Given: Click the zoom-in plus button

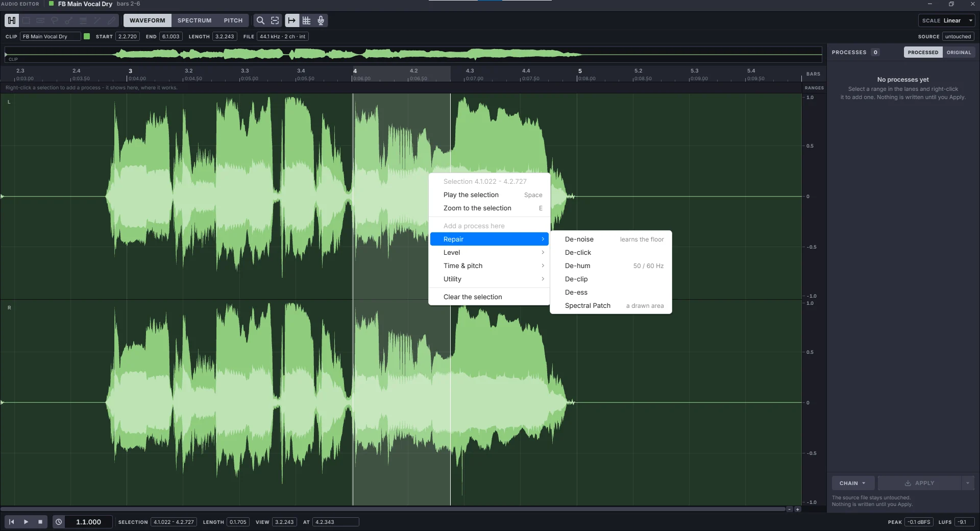Looking at the screenshot, I should click(x=798, y=509).
